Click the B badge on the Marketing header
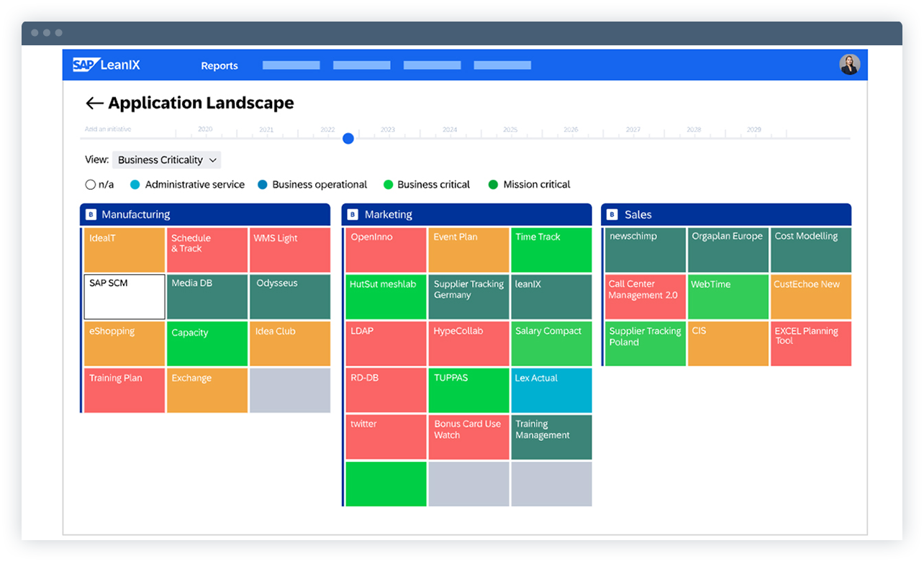The height and width of the screenshot is (561, 924). (352, 214)
